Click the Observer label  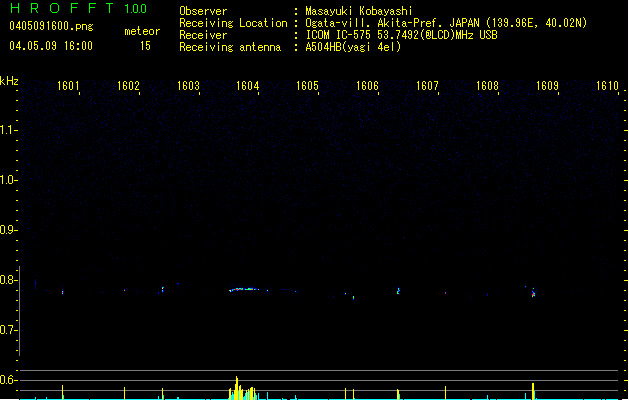203,11
